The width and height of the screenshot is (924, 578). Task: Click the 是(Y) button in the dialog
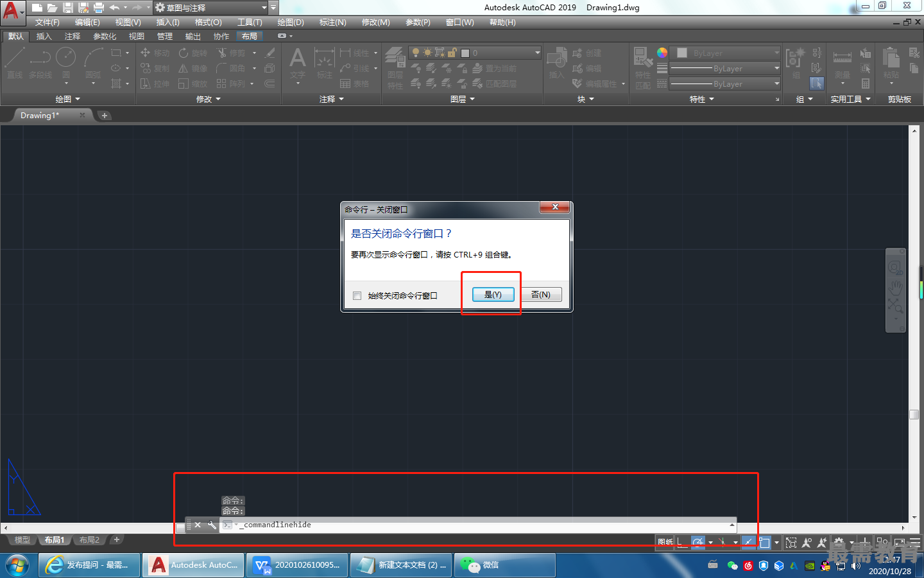[x=493, y=294]
